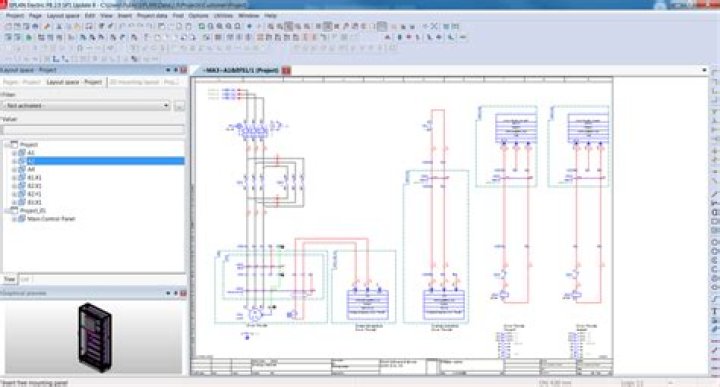Click the 3D cabinet thumbnail in Graphical preview

pos(94,337)
